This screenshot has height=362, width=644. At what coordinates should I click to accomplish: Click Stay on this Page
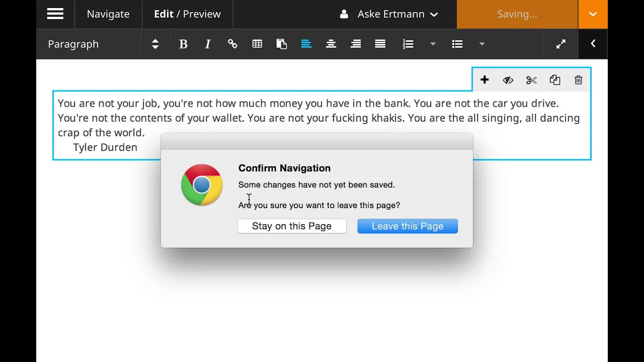coord(292,226)
